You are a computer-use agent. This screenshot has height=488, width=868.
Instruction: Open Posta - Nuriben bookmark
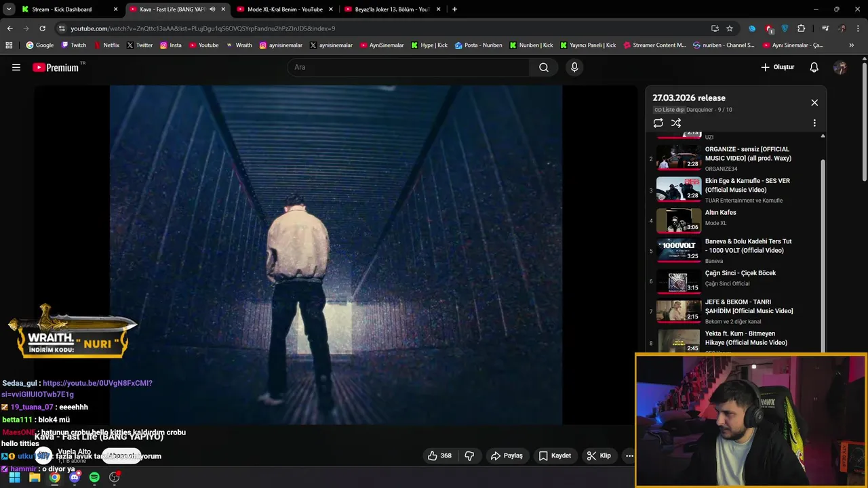click(x=479, y=45)
